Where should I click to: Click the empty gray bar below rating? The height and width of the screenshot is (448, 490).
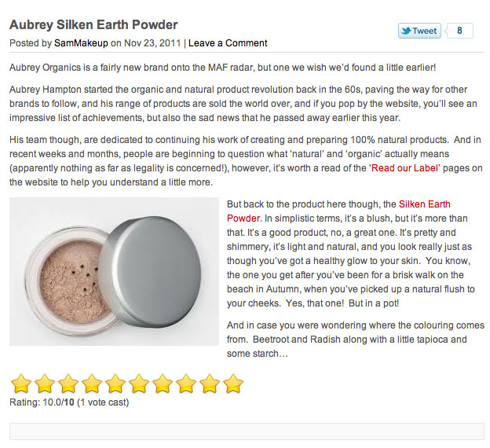(x=247, y=431)
